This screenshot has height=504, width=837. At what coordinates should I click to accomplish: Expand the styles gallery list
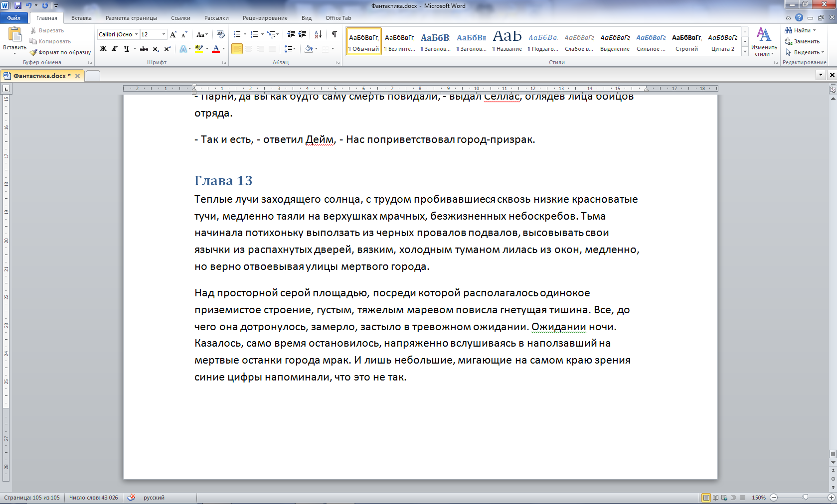click(745, 51)
